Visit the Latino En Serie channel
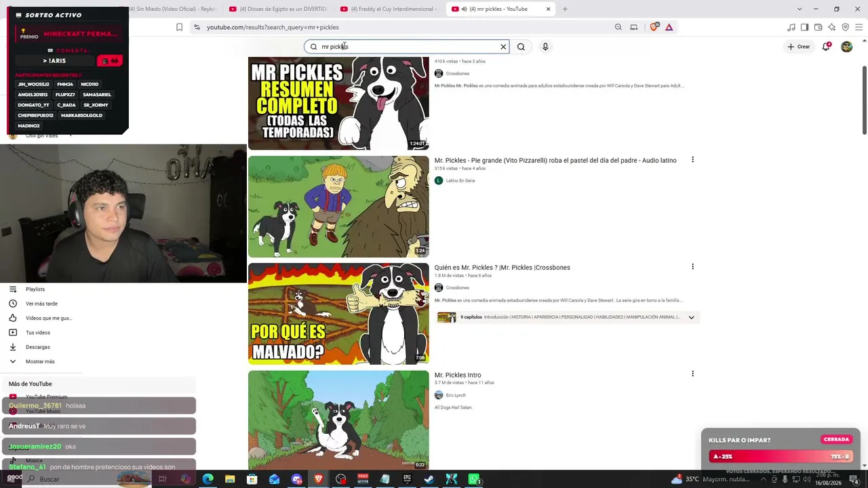 pyautogui.click(x=460, y=180)
